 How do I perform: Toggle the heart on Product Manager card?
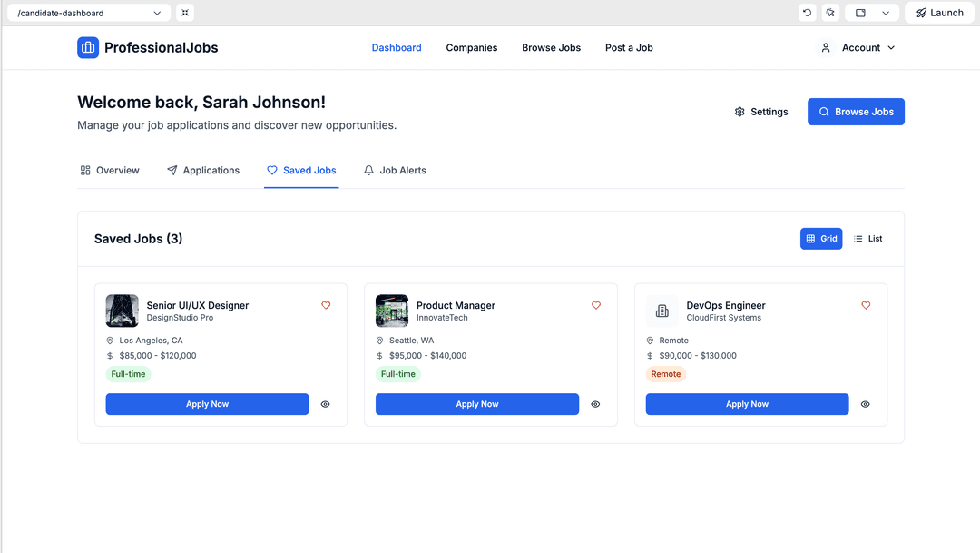(x=596, y=306)
